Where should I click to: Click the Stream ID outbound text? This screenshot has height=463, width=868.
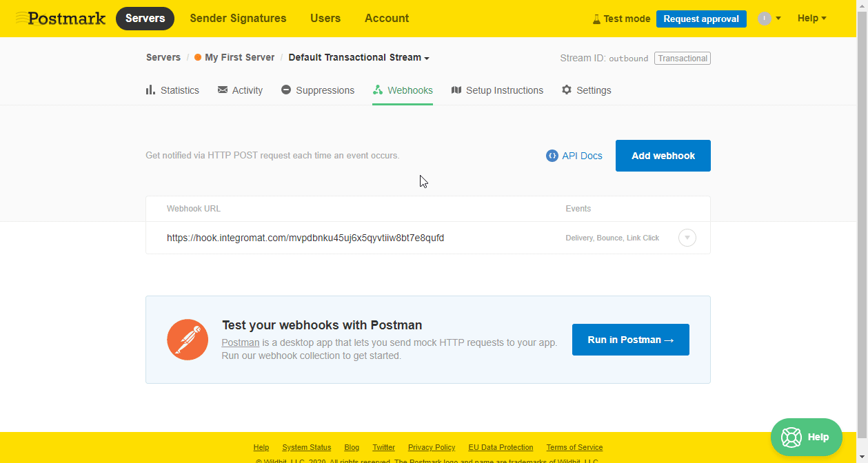pos(604,59)
